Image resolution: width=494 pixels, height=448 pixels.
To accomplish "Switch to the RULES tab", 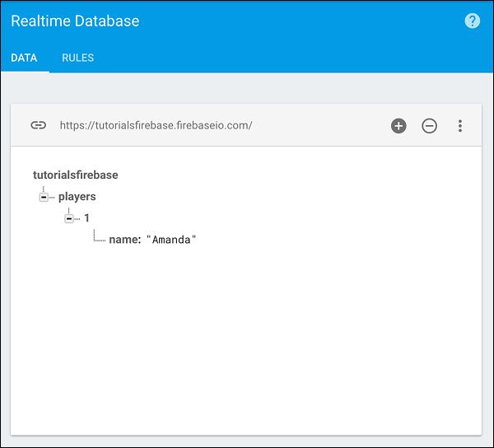I will point(77,58).
